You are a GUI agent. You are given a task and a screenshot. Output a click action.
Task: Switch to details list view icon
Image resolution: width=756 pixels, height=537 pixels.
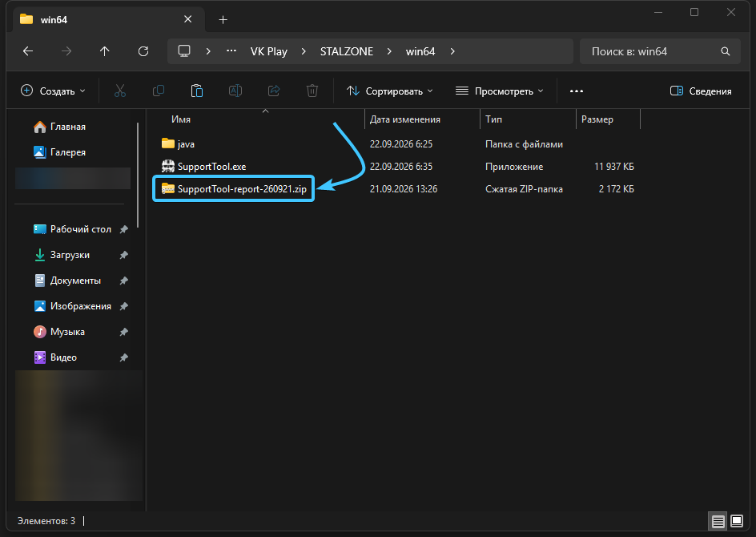(x=718, y=521)
